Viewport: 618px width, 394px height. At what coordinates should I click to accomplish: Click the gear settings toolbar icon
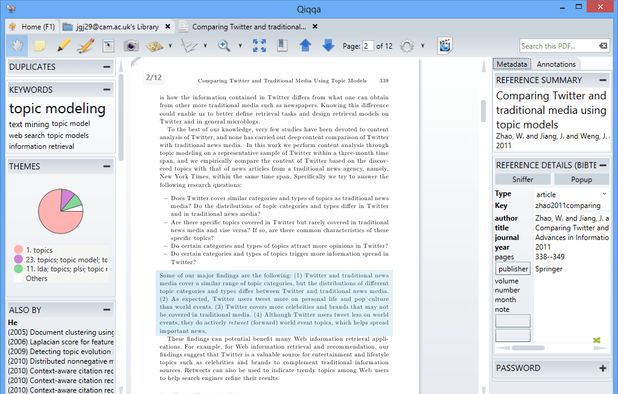(x=407, y=46)
